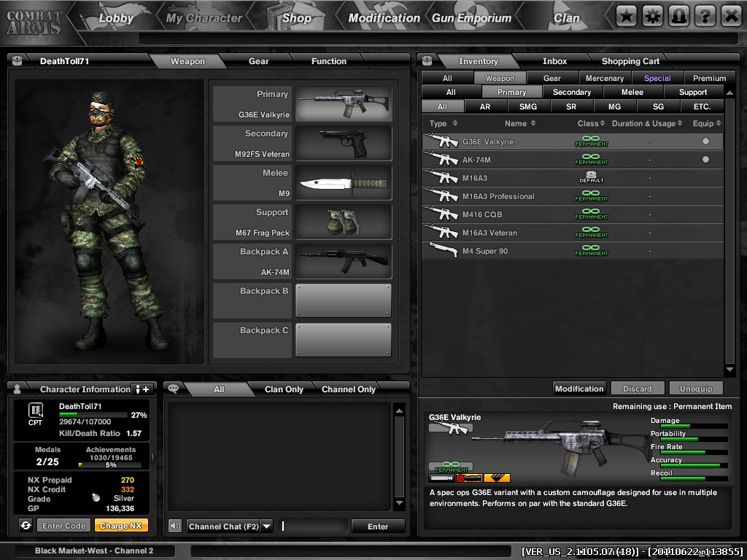Viewport: 747px width, 560px height.
Task: Switch chat to Clan Only
Action: click(x=284, y=389)
